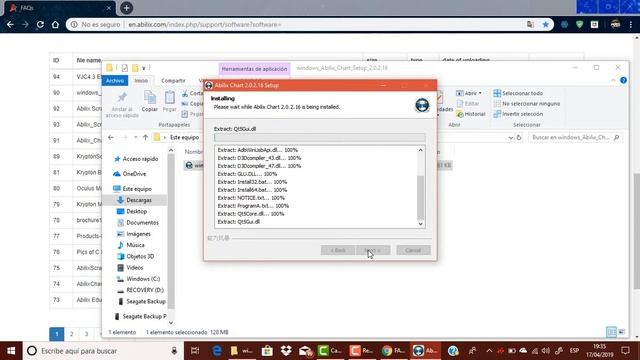Image resolution: width=640 pixels, height=360 pixels.
Task: Switch to the Inicio ribbon tab
Action: coord(141,80)
